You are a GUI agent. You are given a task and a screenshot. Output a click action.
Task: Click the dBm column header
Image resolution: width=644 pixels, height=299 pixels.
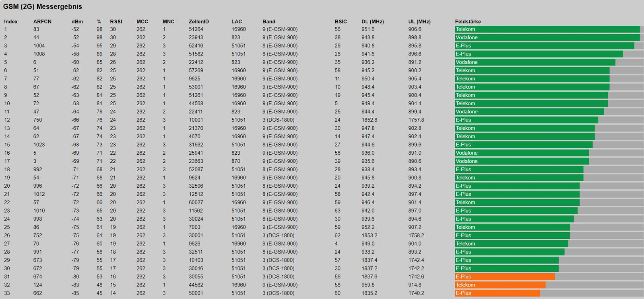coord(77,22)
